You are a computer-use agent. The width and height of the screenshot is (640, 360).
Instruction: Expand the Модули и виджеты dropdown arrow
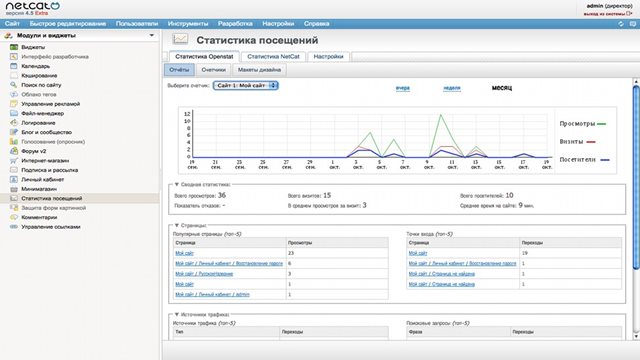point(151,36)
